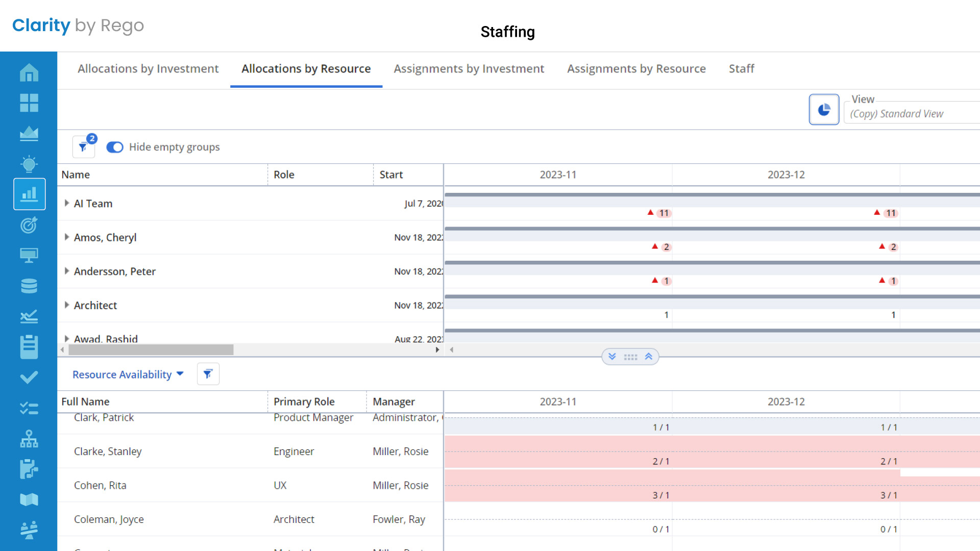This screenshot has height=551, width=980.
Task: Open the View selector showing (Copy) Standard View
Action: (911, 114)
